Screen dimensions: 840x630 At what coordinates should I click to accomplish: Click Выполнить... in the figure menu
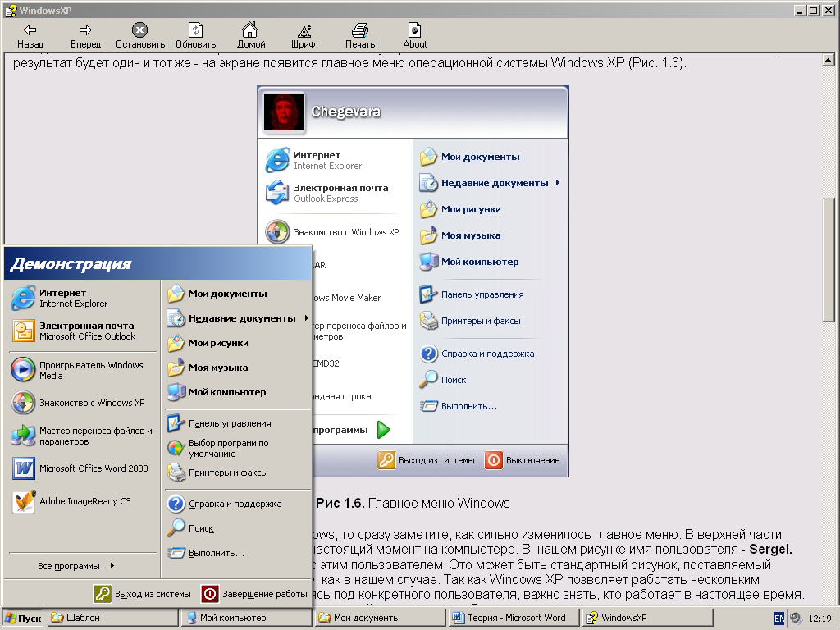pyautogui.click(x=458, y=406)
